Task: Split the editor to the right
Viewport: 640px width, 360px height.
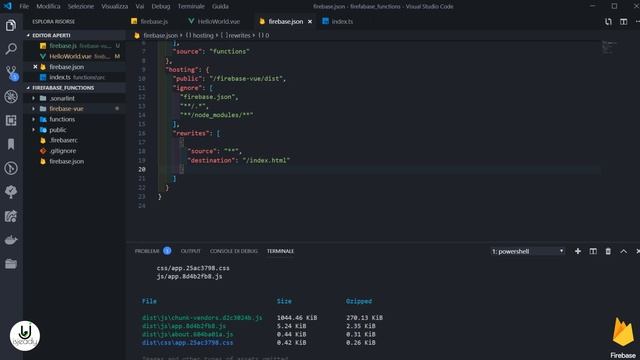Action: [x=624, y=22]
